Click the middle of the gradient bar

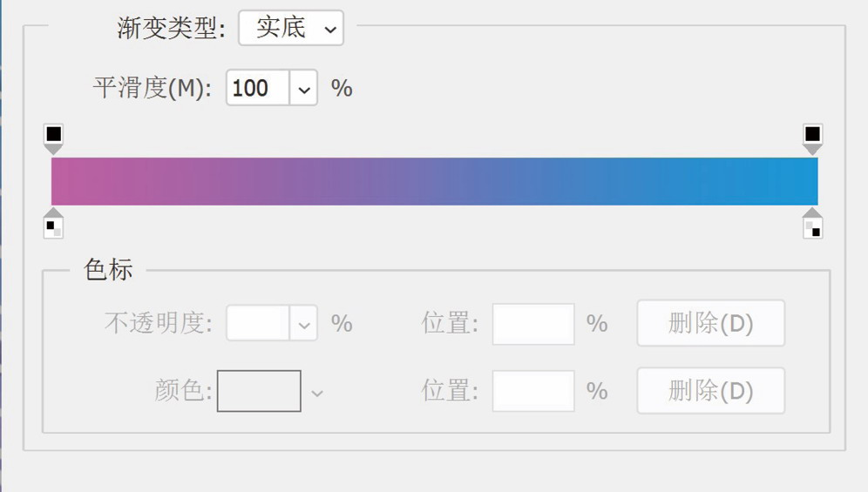pos(435,181)
